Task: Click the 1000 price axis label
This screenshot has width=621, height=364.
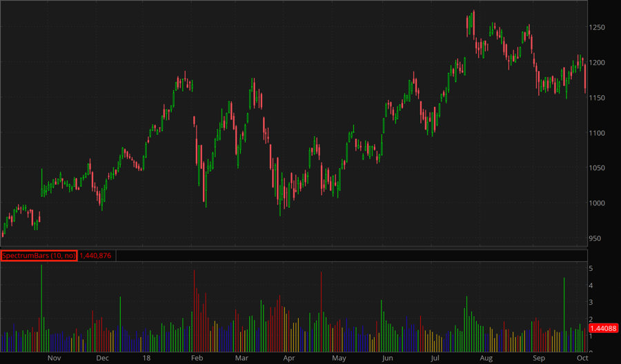Action: pos(598,203)
